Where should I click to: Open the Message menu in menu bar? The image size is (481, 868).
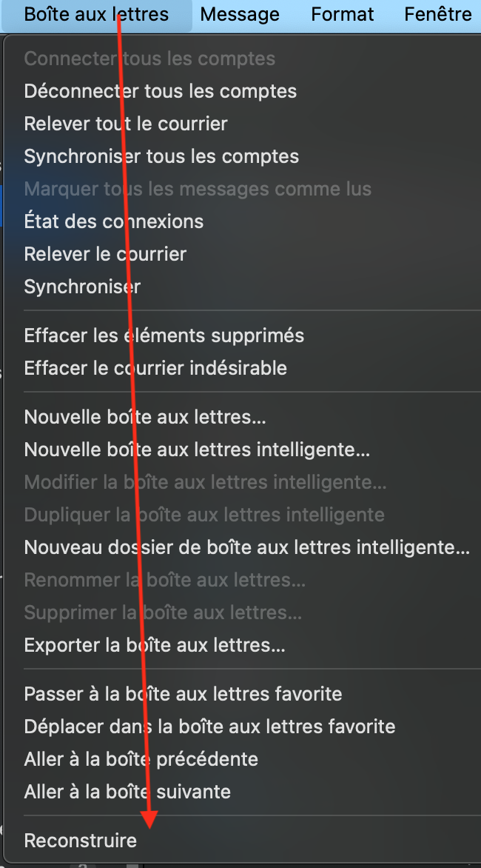coord(240,14)
